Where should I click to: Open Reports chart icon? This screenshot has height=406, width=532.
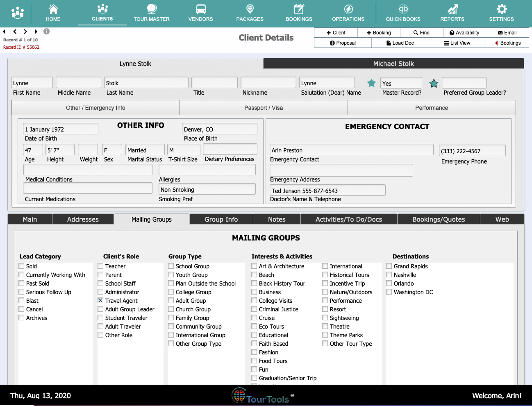452,9
